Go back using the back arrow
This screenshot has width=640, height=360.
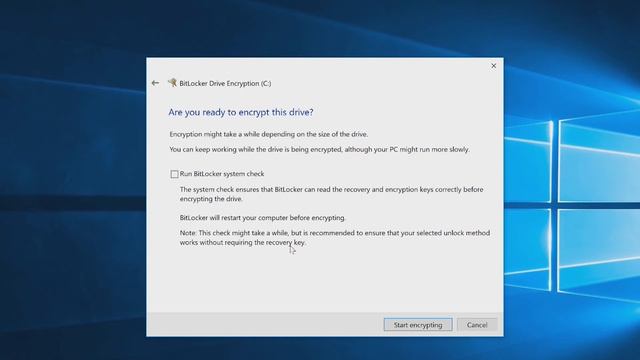pyautogui.click(x=155, y=83)
